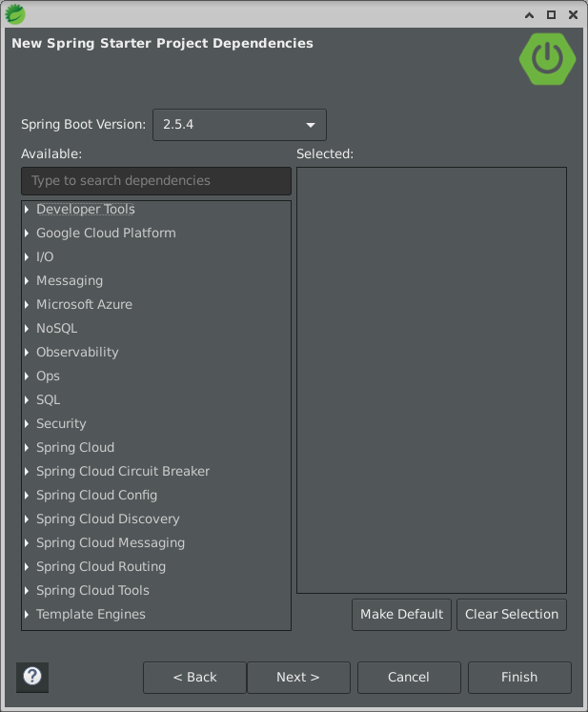Cancel the new project wizard

tap(409, 677)
